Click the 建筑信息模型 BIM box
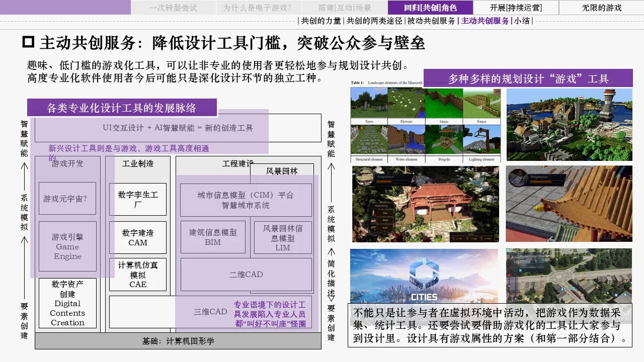Screen dimensions: 644x362 213,237
